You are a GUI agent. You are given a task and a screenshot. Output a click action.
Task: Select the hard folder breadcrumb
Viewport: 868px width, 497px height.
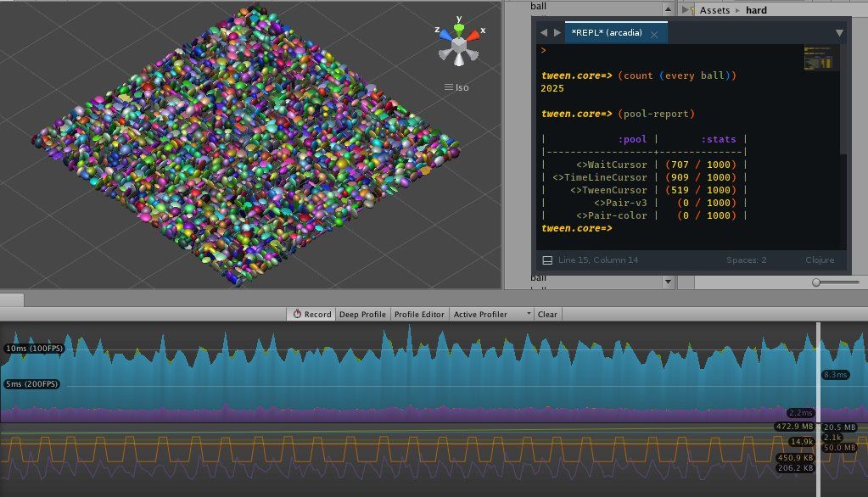tap(756, 10)
